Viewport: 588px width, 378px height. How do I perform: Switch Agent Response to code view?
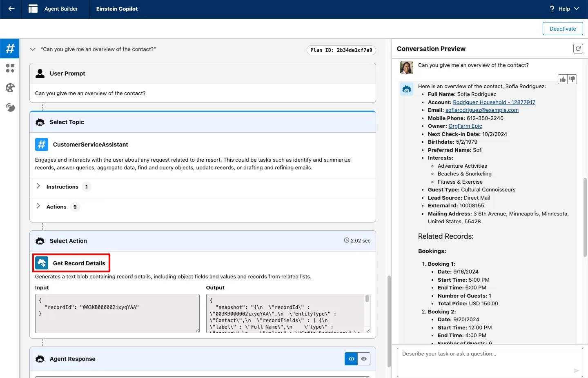point(351,359)
